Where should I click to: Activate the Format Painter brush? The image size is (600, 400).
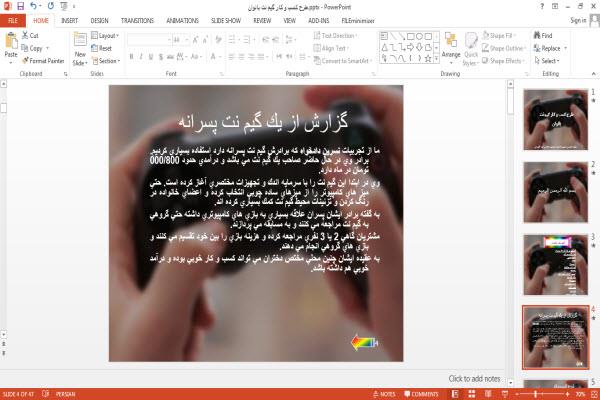[26, 60]
